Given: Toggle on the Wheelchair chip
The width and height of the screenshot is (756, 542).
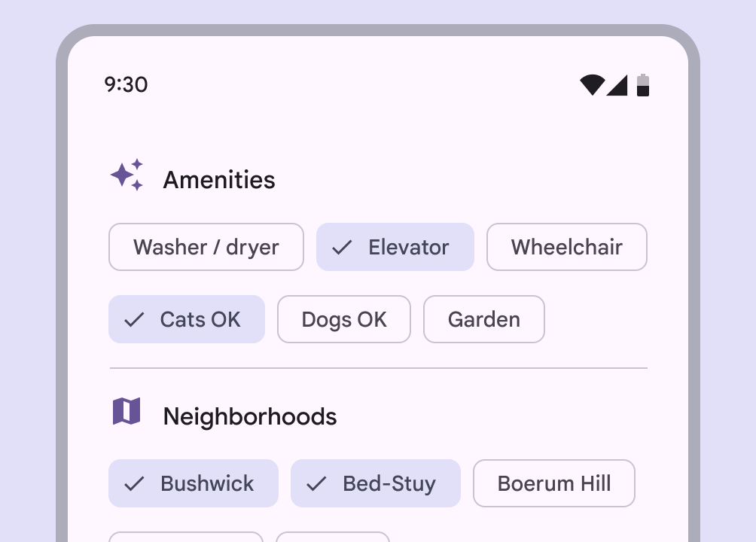Looking at the screenshot, I should [566, 247].
